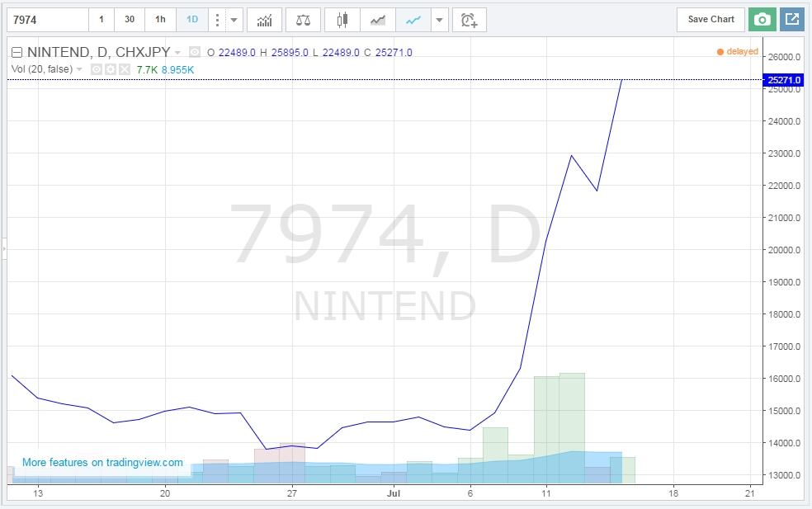Open the Indicators panel
The height and width of the screenshot is (509, 812).
pyautogui.click(x=264, y=20)
